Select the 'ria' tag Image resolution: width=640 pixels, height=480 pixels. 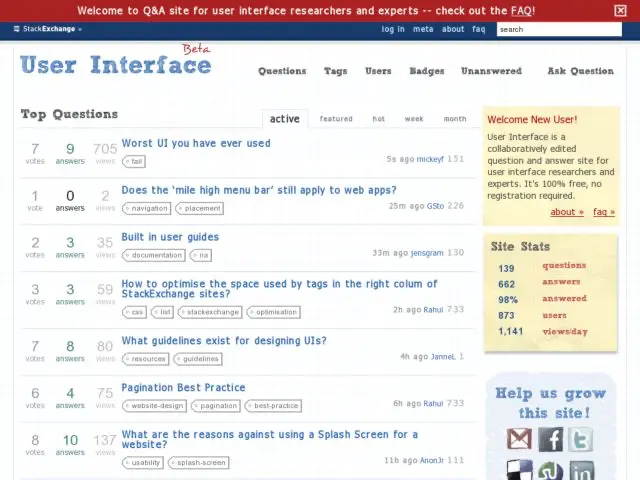click(200, 255)
